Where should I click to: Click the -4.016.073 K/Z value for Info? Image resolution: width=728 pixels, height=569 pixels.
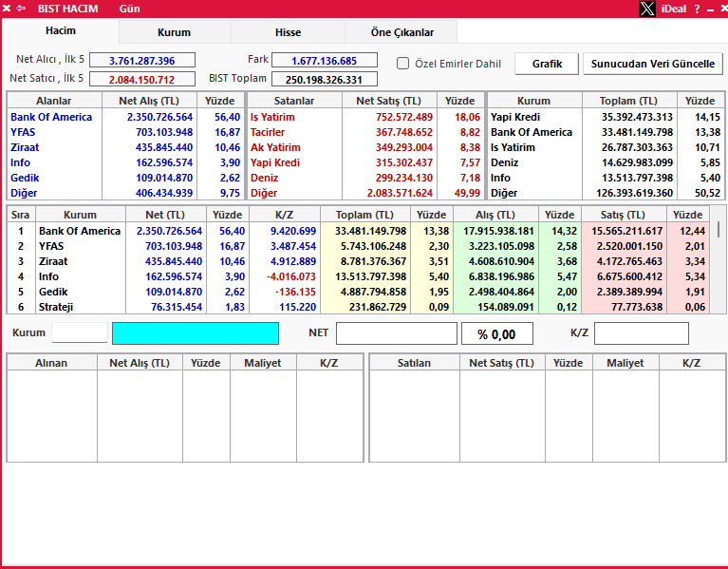291,276
